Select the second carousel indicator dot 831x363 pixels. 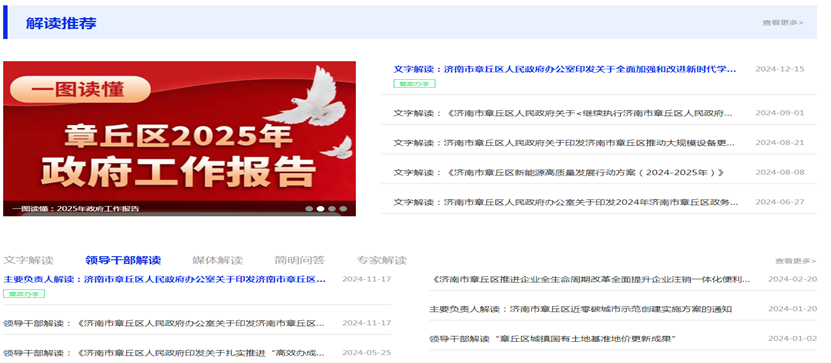click(x=321, y=209)
